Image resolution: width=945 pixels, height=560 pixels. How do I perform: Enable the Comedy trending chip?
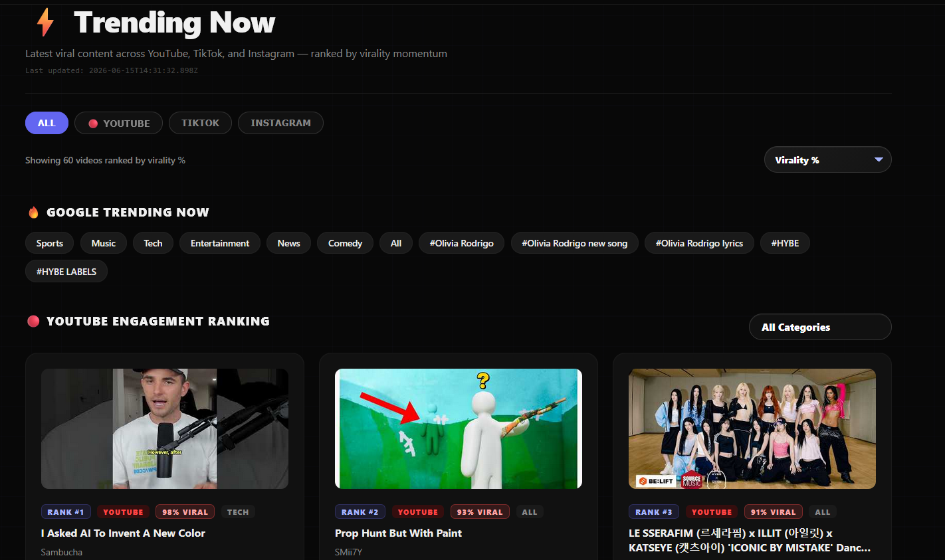pos(345,243)
